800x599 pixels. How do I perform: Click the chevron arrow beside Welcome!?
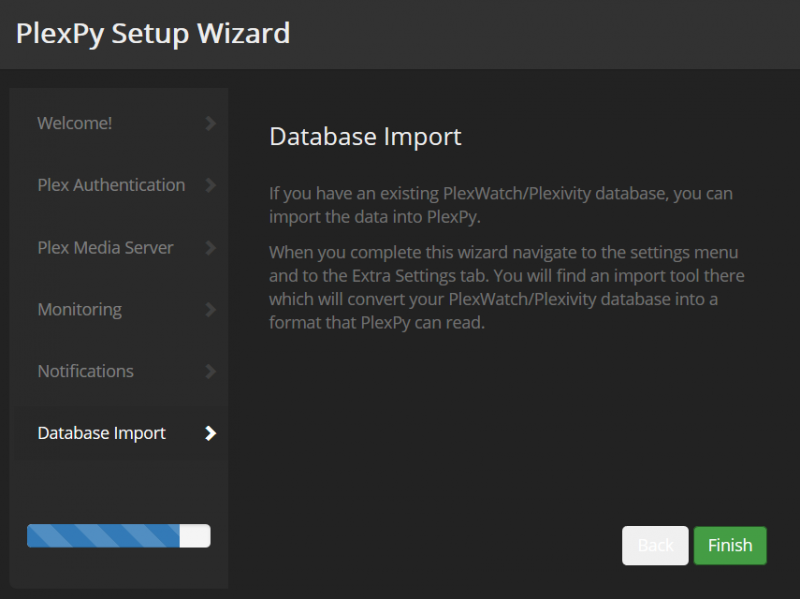tap(210, 124)
